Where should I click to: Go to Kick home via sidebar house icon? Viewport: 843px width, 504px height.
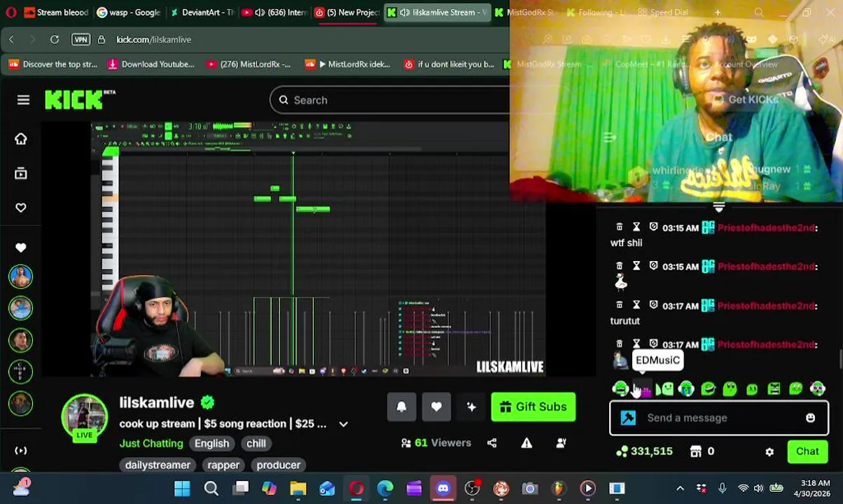pyautogui.click(x=20, y=139)
